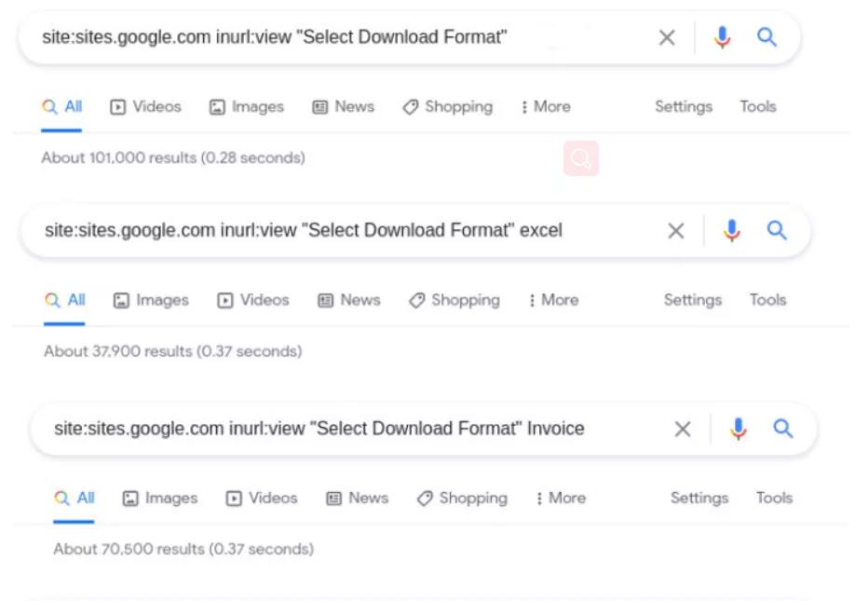868x601 pixels.
Task: Open More menu under the excel search
Action: pos(553,300)
